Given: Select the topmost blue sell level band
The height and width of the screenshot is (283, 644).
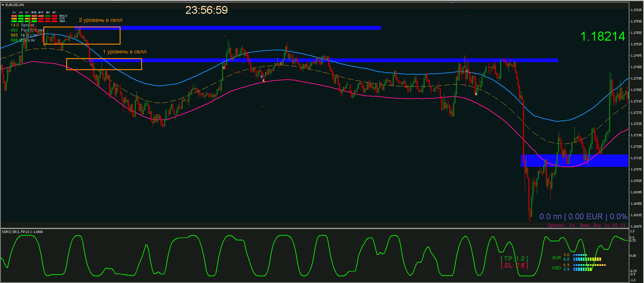Looking at the screenshot, I should click(x=228, y=28).
